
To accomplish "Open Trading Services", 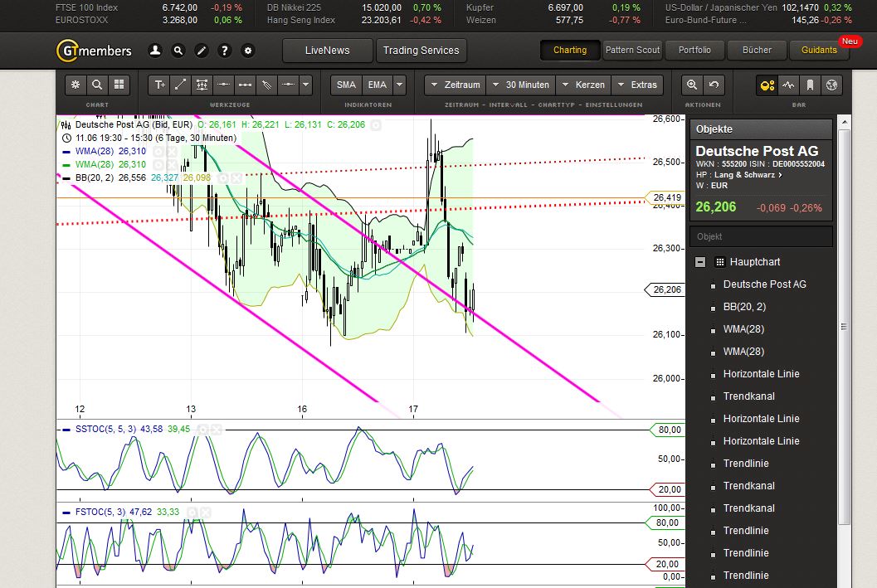I will tap(421, 51).
